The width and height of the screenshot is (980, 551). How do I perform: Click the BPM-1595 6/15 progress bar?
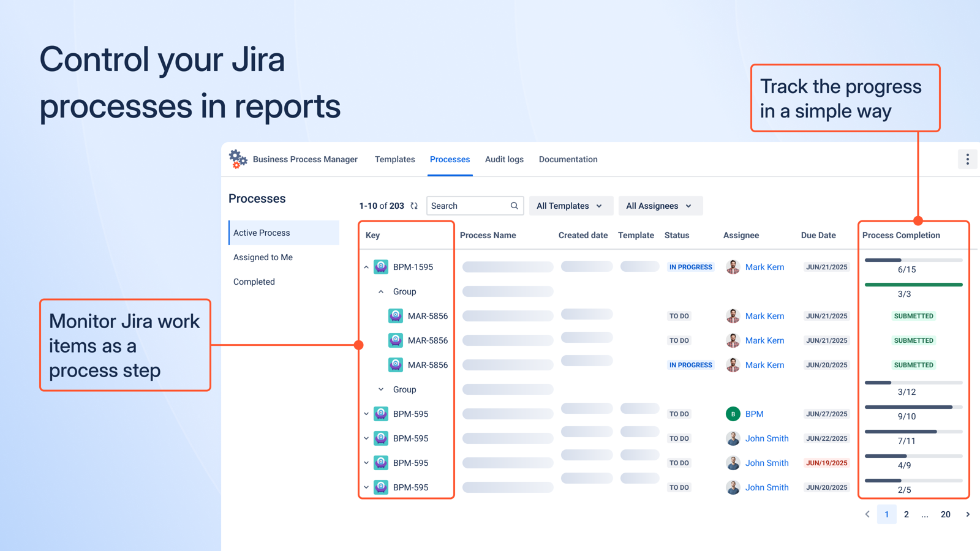point(913,260)
